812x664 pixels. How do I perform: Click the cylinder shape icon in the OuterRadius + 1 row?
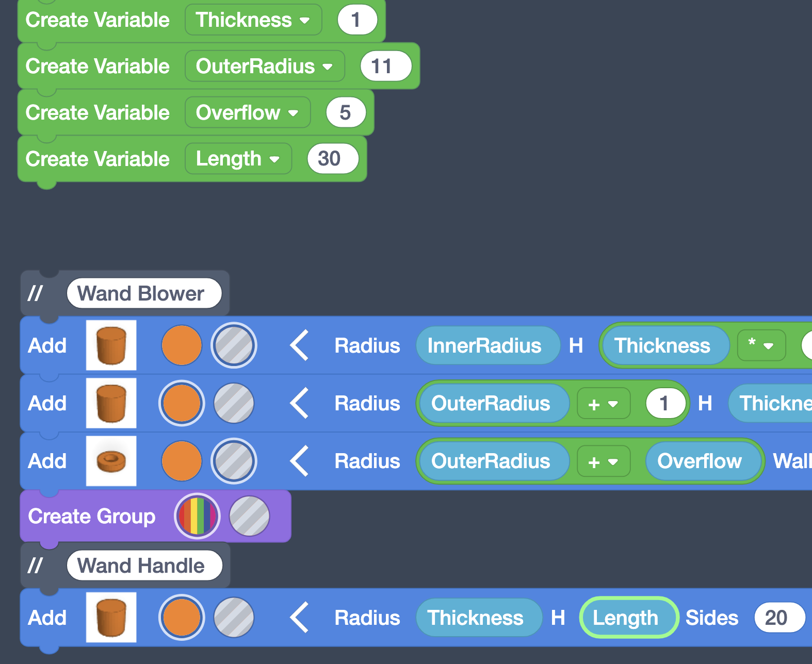(x=111, y=403)
